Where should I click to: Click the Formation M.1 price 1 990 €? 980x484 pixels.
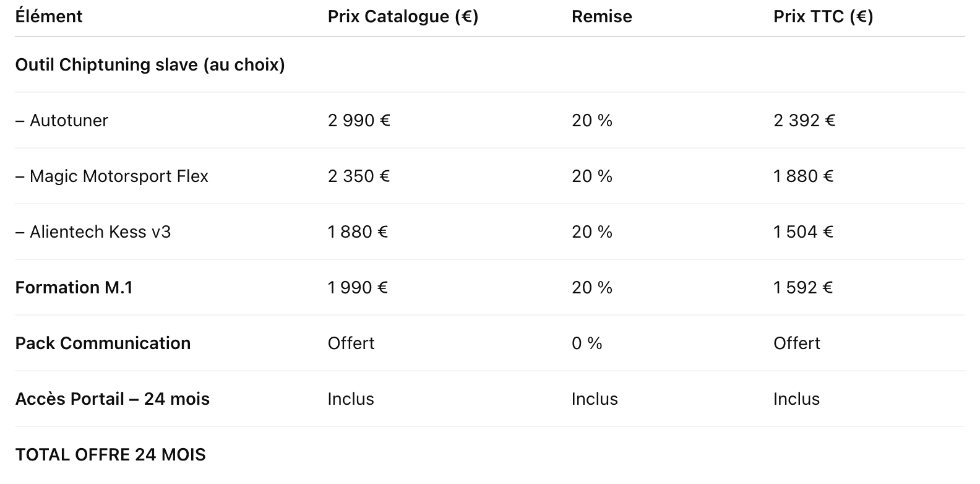coord(358,287)
